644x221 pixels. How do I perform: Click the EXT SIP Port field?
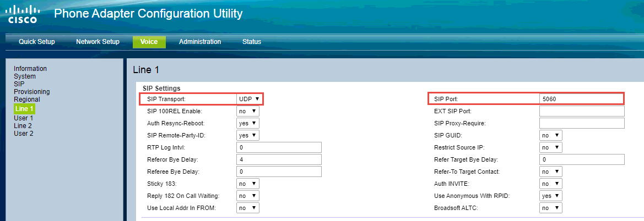(582, 111)
